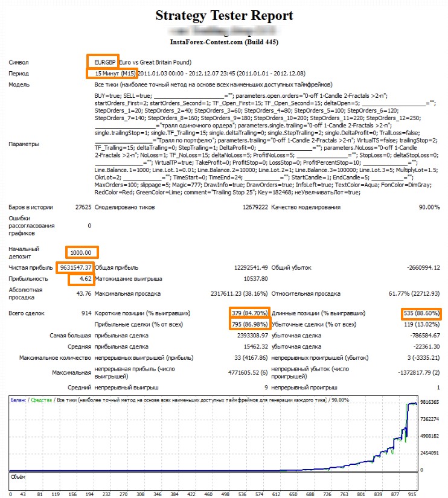Click the 'Модель' row label
The width and height of the screenshot is (448, 498).
coord(19,85)
